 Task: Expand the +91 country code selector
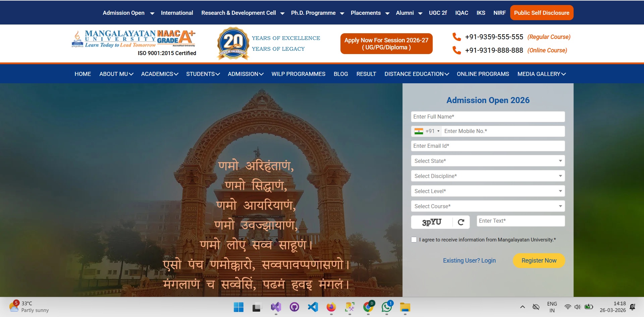click(x=427, y=131)
